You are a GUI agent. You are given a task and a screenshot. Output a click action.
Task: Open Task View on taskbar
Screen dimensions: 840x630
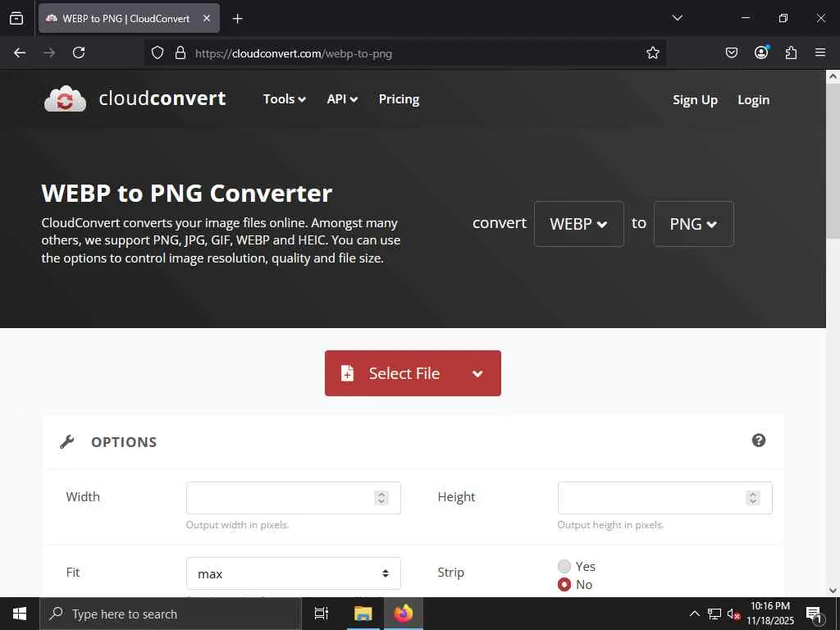[322, 614]
